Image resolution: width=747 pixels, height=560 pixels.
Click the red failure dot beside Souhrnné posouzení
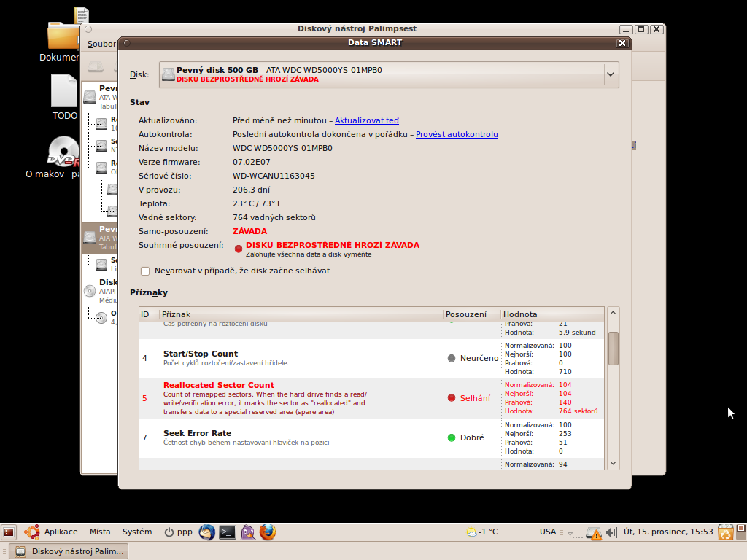[239, 249]
